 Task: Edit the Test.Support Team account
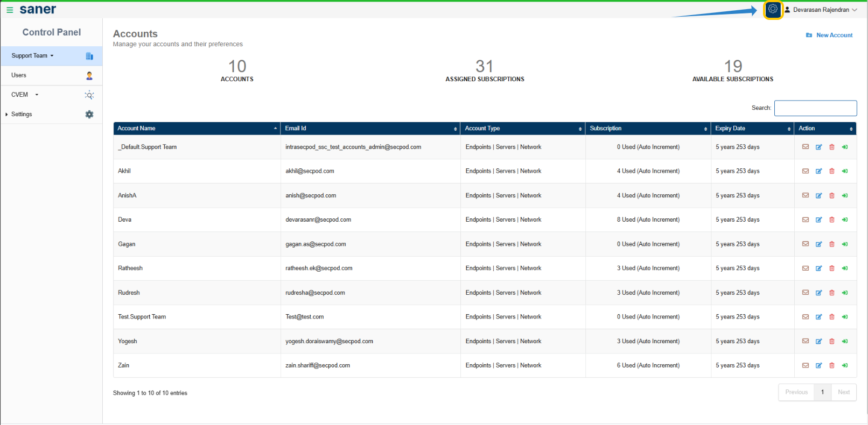[818, 317]
